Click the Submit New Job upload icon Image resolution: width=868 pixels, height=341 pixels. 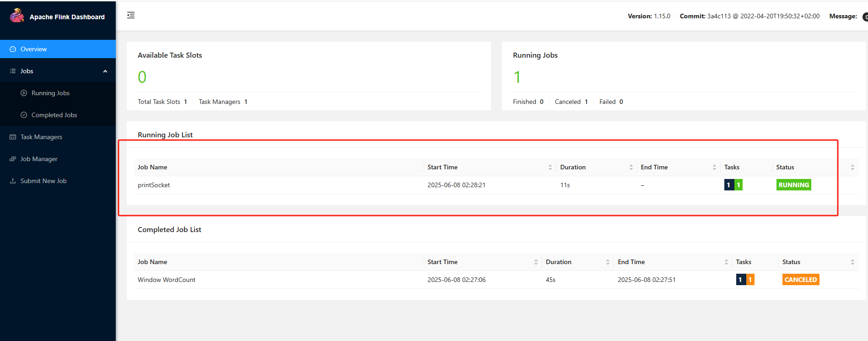click(13, 181)
